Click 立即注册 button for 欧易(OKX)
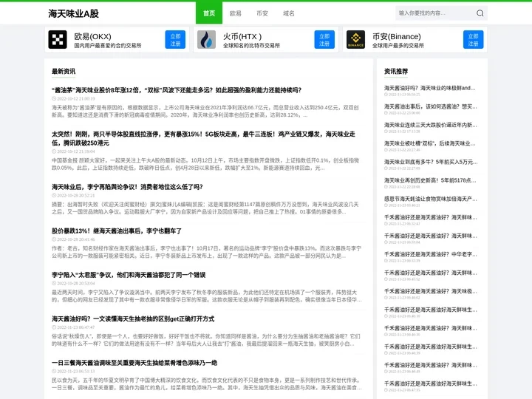The image size is (532, 399). (175, 40)
